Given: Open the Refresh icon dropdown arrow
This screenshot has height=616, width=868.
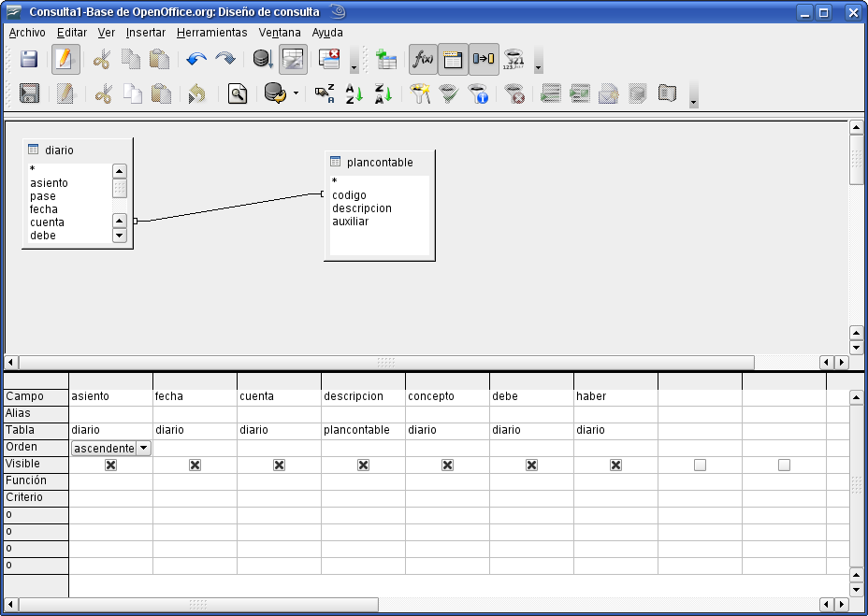Looking at the screenshot, I should click(x=296, y=93).
